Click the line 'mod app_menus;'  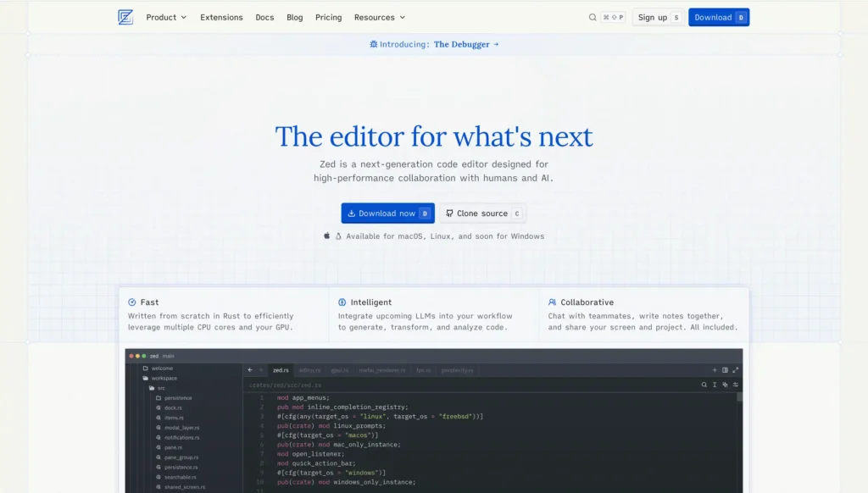[303, 398]
